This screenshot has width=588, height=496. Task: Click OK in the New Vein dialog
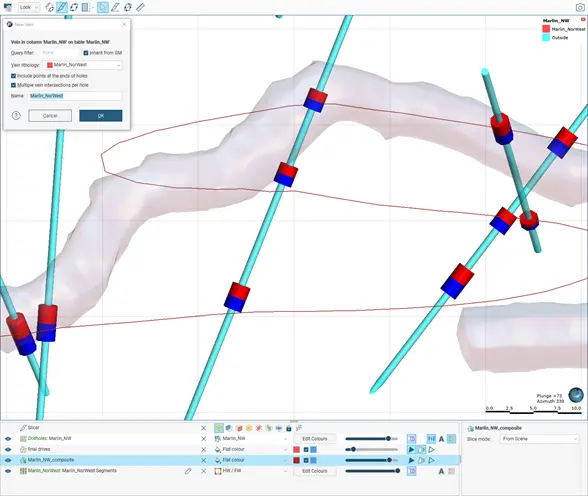(x=100, y=115)
